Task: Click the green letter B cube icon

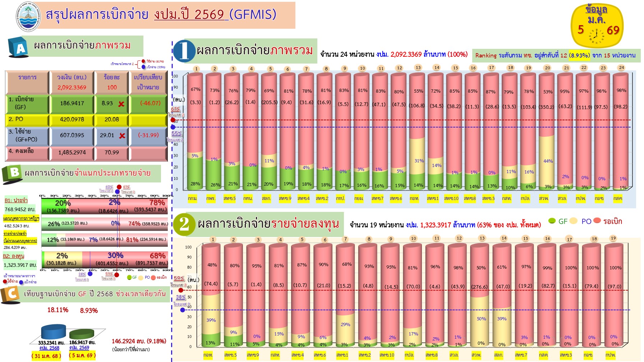Action: 13,174
